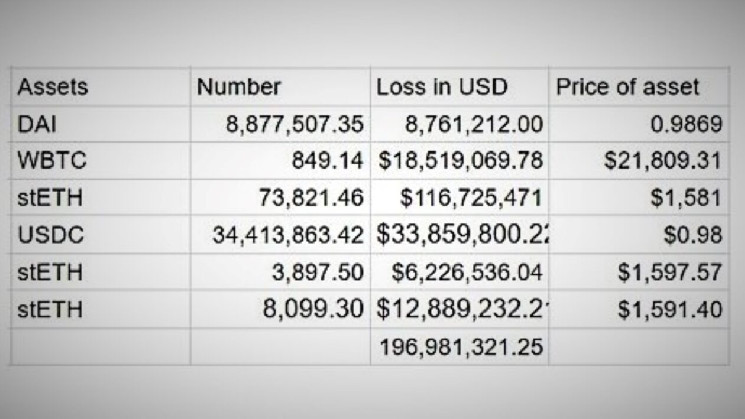Select the $18,519,069.78 loss cell

point(459,161)
